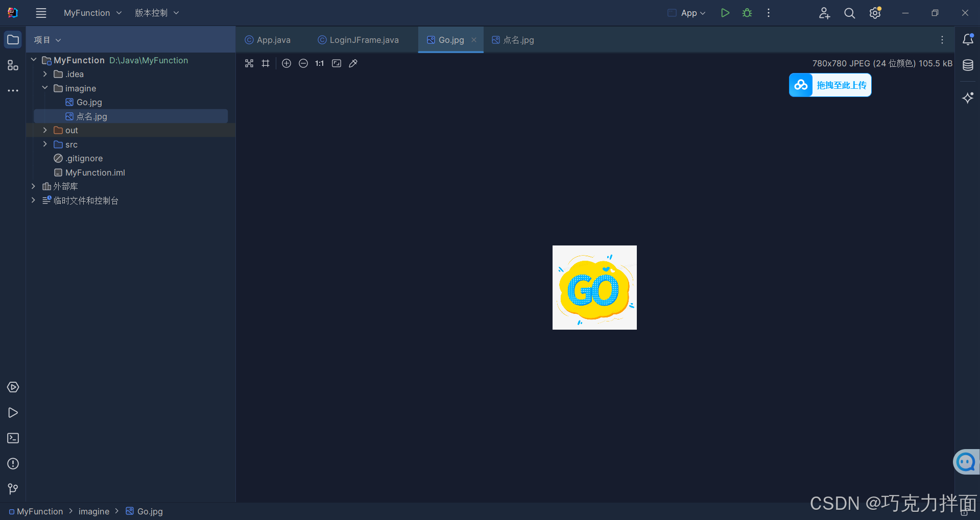Expand 临时文件和控制台 node
The width and height of the screenshot is (980, 520).
34,200
